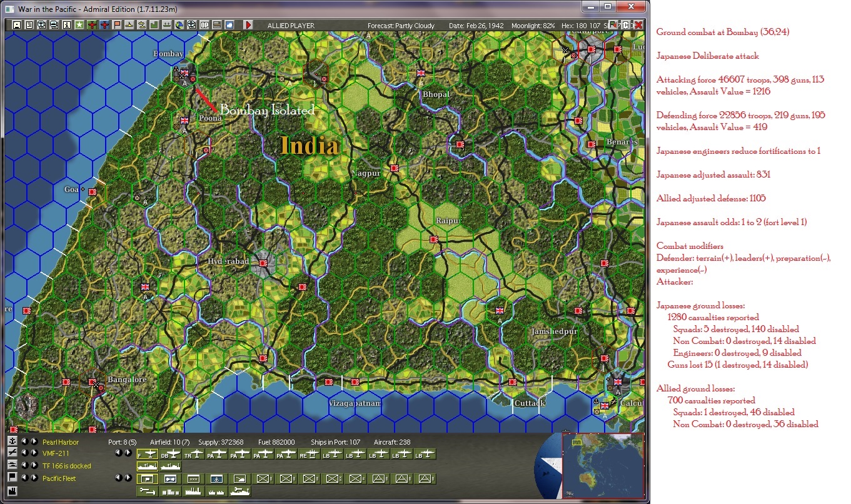Select the RE recon squadron icon
851x504 pixels.
tap(310, 454)
